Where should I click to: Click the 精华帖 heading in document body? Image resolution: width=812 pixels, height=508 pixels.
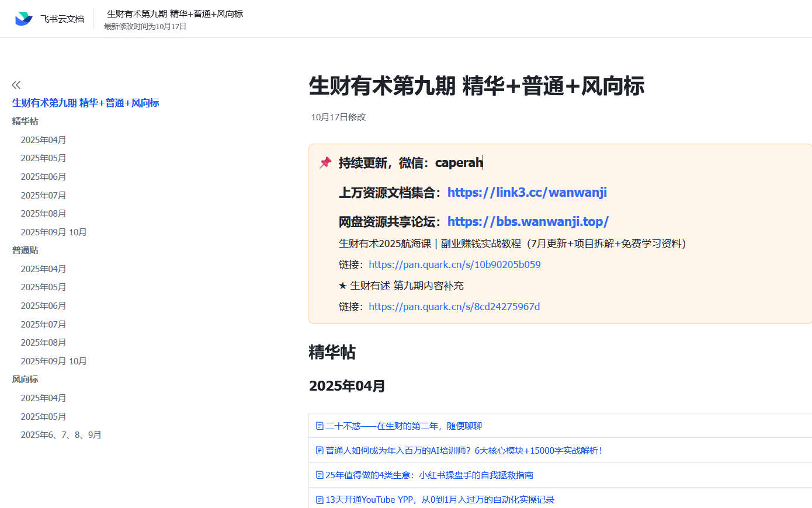(332, 352)
